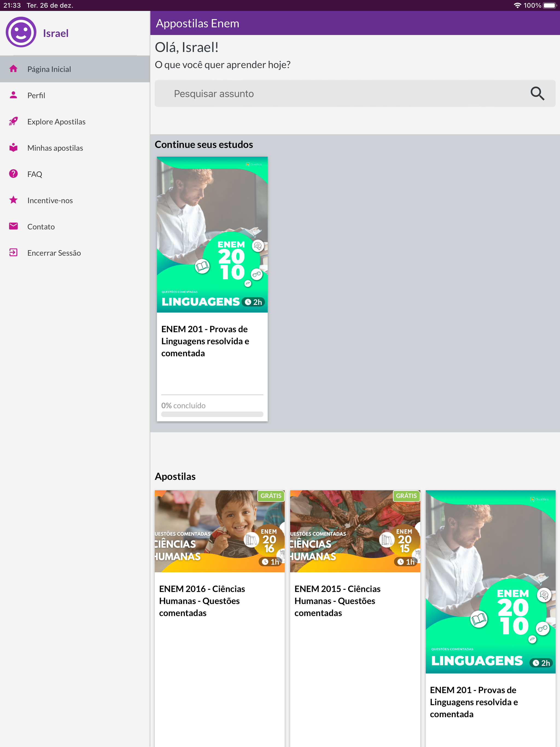Tap the magnifying glass search icon
Image resolution: width=560 pixels, height=747 pixels.
[x=537, y=94]
